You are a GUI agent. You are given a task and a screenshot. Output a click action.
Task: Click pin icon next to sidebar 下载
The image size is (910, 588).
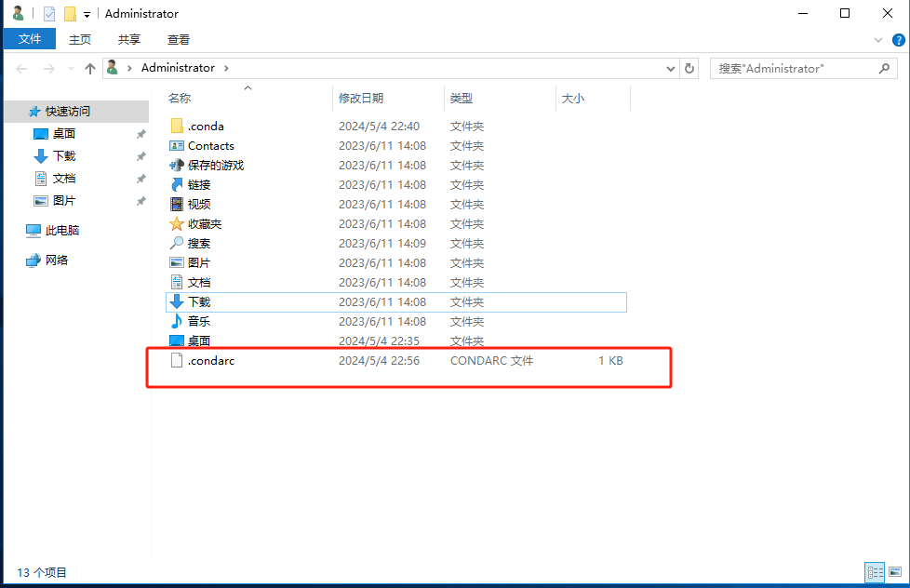141,156
